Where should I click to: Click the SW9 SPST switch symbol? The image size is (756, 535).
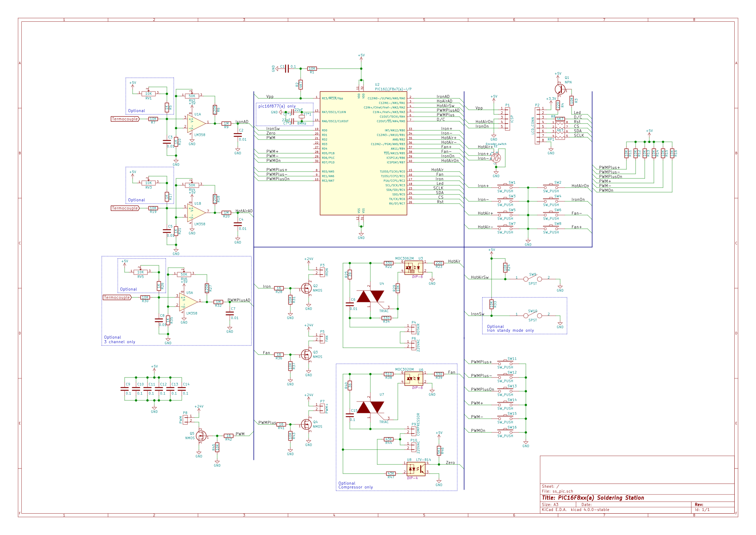click(x=533, y=279)
